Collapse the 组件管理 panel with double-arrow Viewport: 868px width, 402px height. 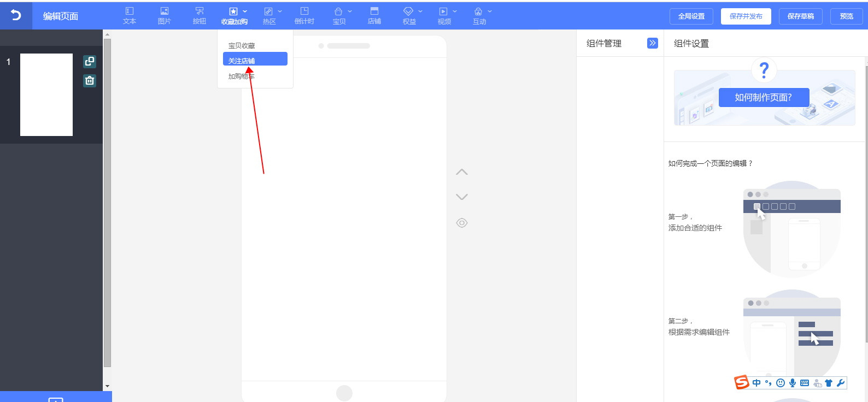coord(653,43)
